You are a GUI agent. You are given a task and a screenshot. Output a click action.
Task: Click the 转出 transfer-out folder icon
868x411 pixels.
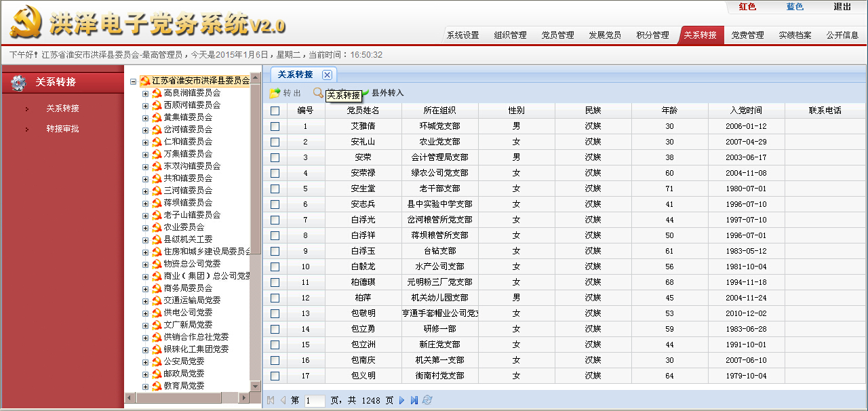[275, 93]
